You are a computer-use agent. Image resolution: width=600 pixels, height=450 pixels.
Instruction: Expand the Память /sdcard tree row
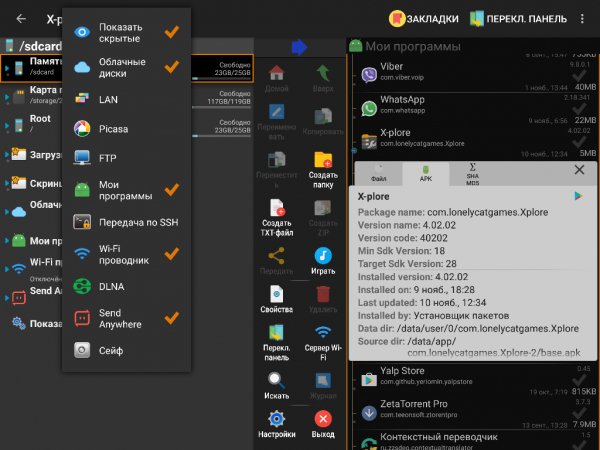pos(7,68)
